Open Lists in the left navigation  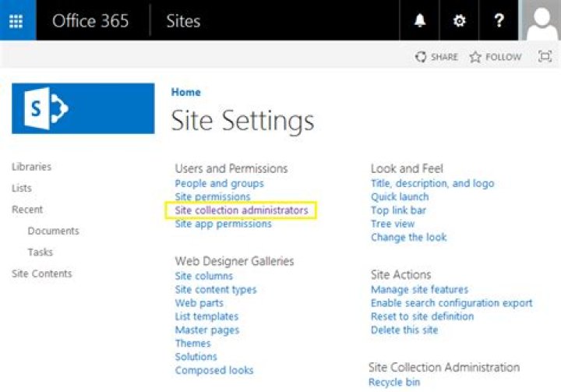pos(22,188)
